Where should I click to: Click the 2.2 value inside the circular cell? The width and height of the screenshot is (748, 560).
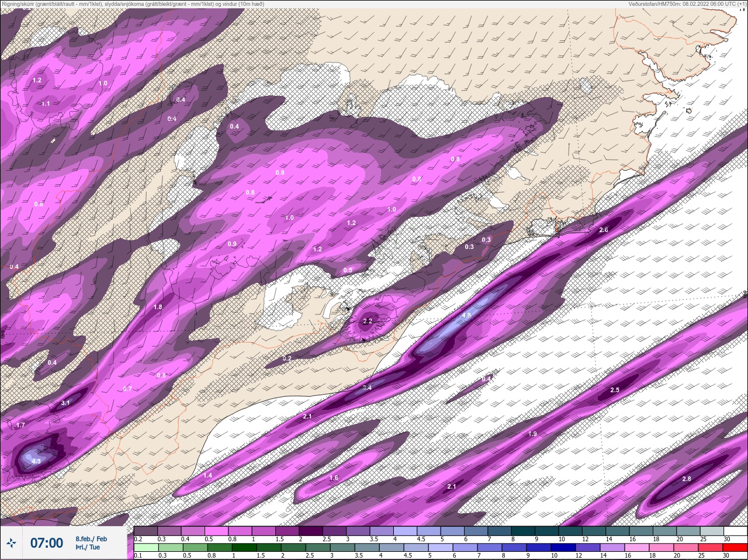[368, 321]
